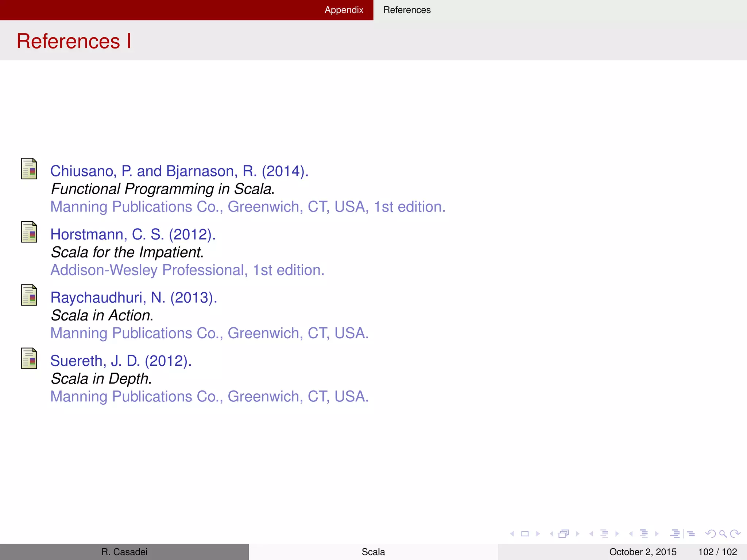
Task: Click author name R. Casadei in footer
Action: click(124, 552)
